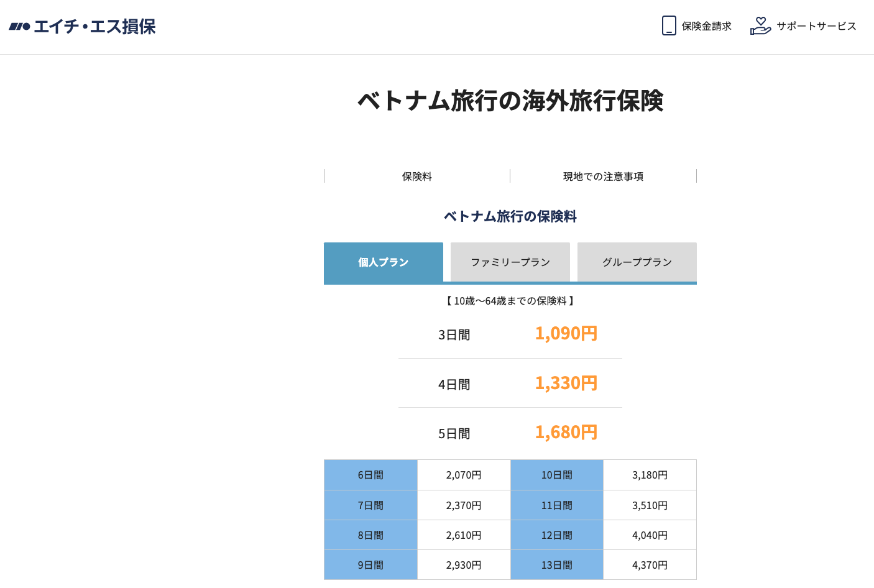Viewport: 874px width, 588px height.
Task: Switch to the ファミリープラン tab
Action: [510, 262]
